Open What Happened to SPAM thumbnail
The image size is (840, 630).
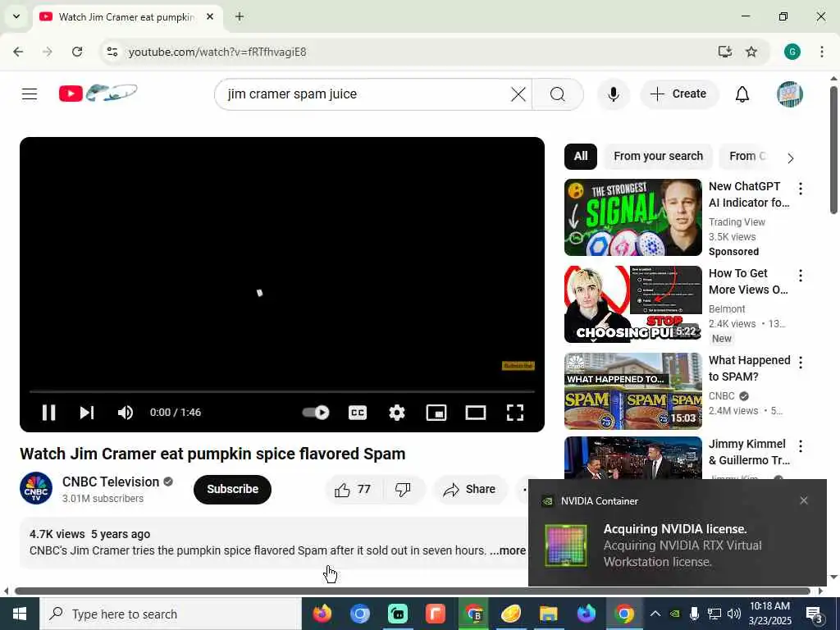(x=632, y=391)
